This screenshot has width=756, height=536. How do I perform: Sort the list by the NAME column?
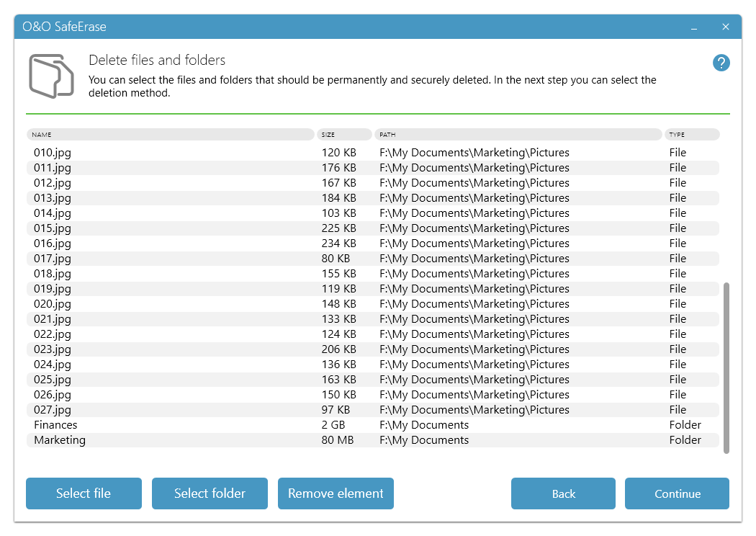coord(169,134)
